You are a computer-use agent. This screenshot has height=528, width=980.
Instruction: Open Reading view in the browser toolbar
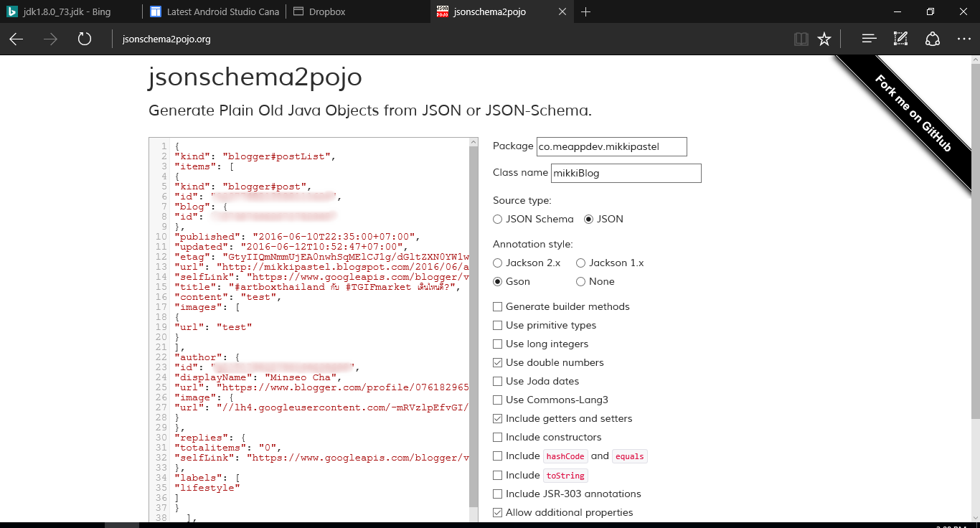tap(801, 39)
